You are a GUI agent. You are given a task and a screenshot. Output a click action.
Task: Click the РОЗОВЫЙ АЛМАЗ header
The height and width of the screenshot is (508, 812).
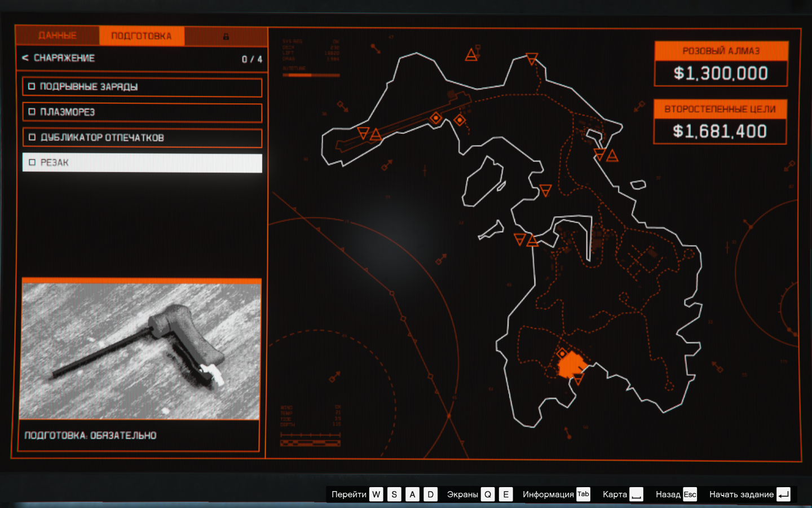point(721,51)
